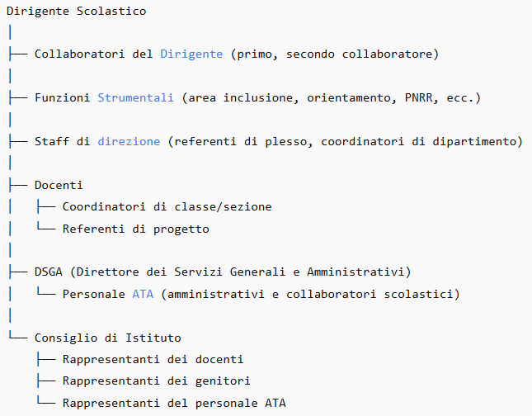The width and height of the screenshot is (532, 416).
Task: Select Rappresentanti dei genitori entry
Action: (x=156, y=381)
